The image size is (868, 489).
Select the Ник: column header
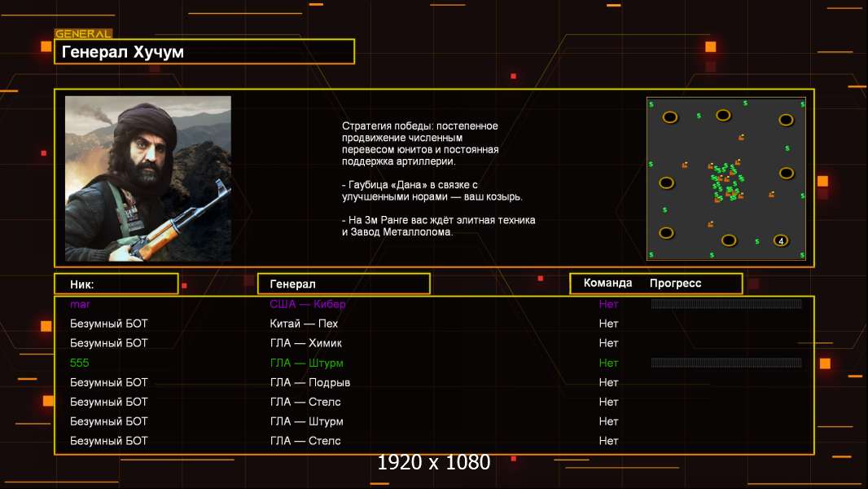116,284
